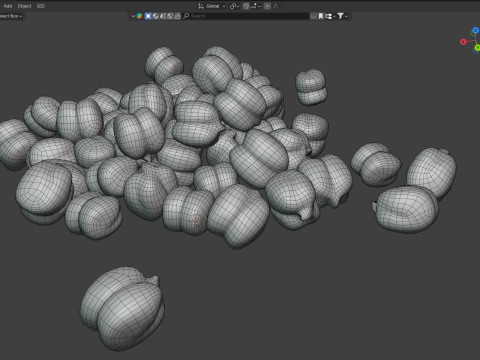Toggle the snapping magnet icon
This screenshot has width=480, height=360.
pyautogui.click(x=246, y=6)
